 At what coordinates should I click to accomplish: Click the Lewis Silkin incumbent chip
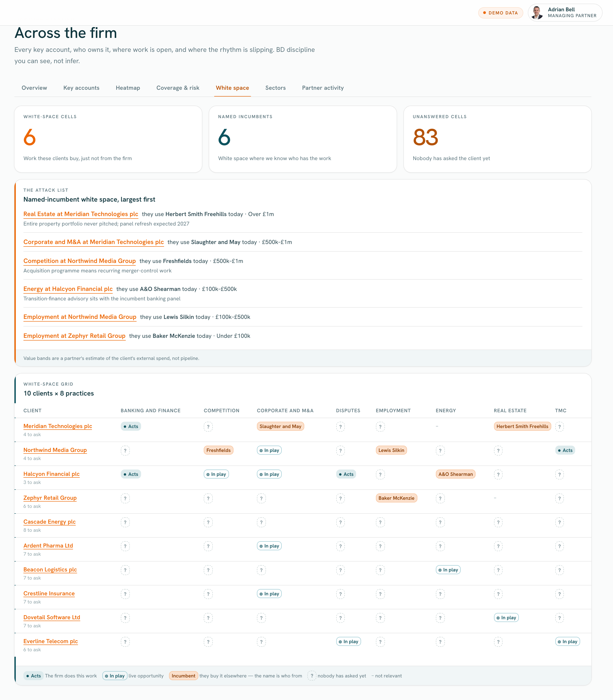[391, 450]
